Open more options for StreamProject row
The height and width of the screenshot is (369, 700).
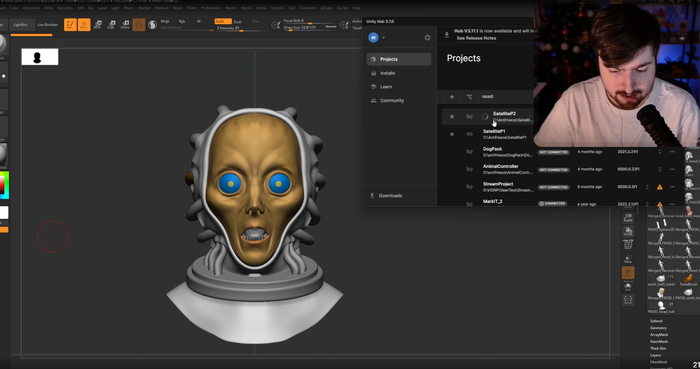(x=672, y=187)
